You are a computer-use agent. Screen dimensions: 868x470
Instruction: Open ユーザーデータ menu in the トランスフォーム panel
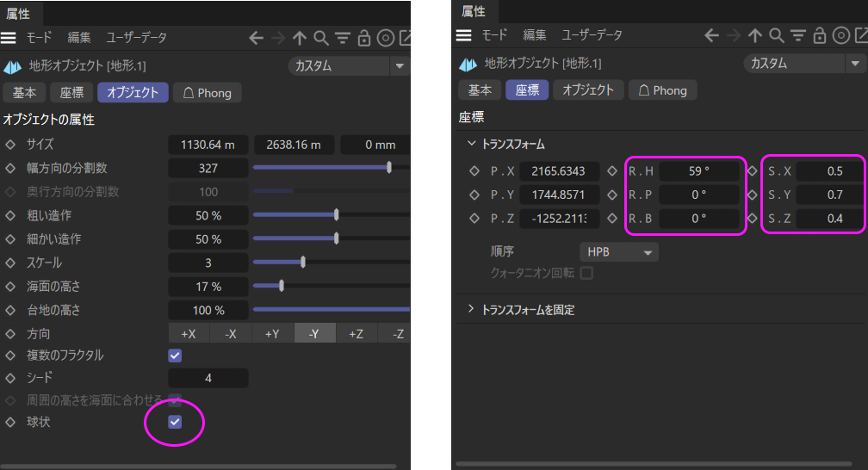point(592,35)
